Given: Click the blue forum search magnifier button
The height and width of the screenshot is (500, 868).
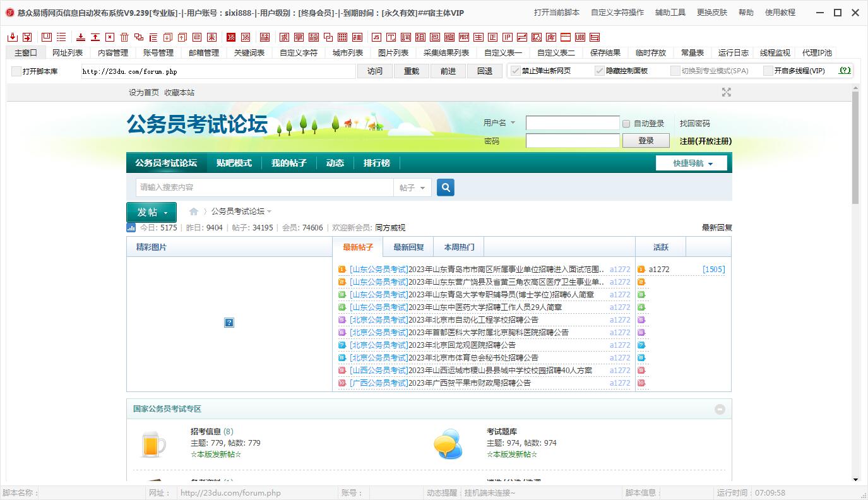Looking at the screenshot, I should tap(446, 187).
